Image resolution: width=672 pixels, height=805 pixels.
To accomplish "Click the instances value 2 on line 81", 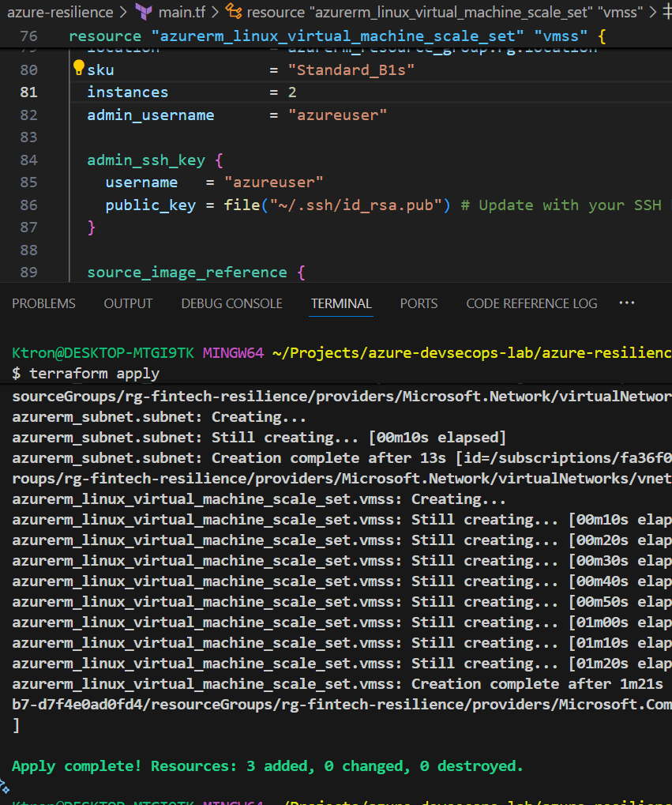I will pyautogui.click(x=292, y=92).
